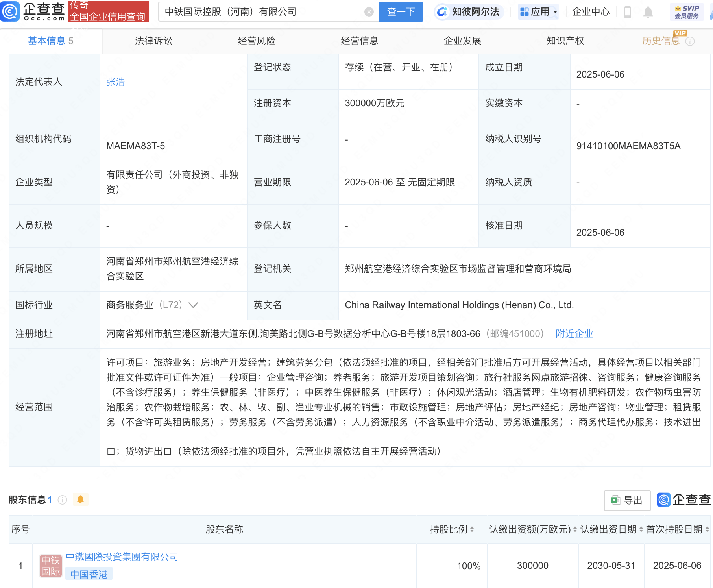This screenshot has height=588, width=713.
Task: Click the 股东名称 column header
Action: (x=224, y=529)
